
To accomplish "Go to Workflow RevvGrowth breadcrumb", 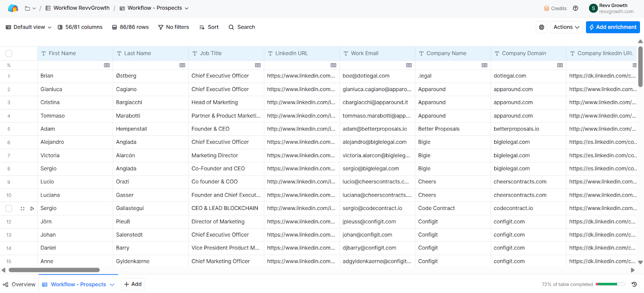I will (77, 8).
